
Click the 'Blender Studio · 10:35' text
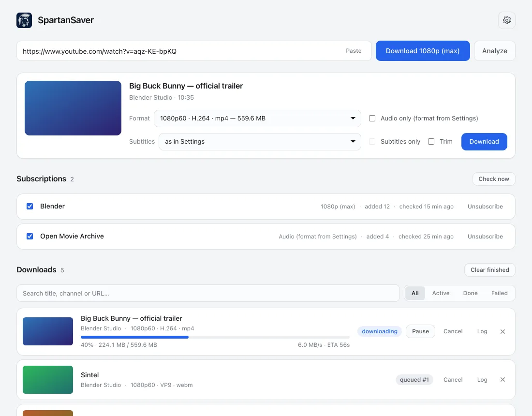[x=162, y=97]
